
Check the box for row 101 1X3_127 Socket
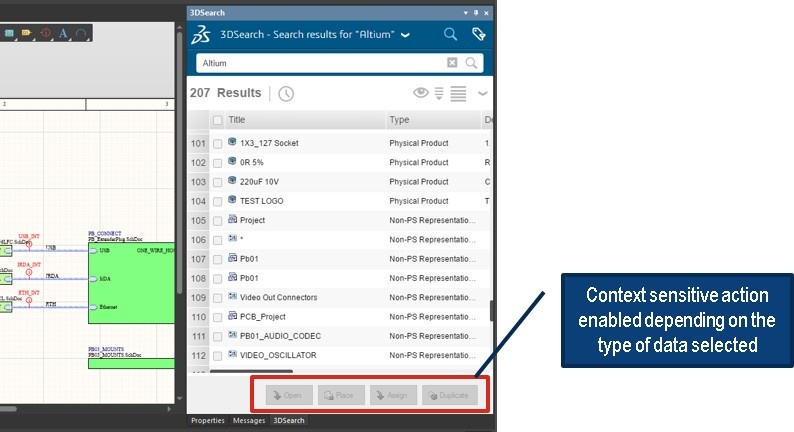coord(217,144)
